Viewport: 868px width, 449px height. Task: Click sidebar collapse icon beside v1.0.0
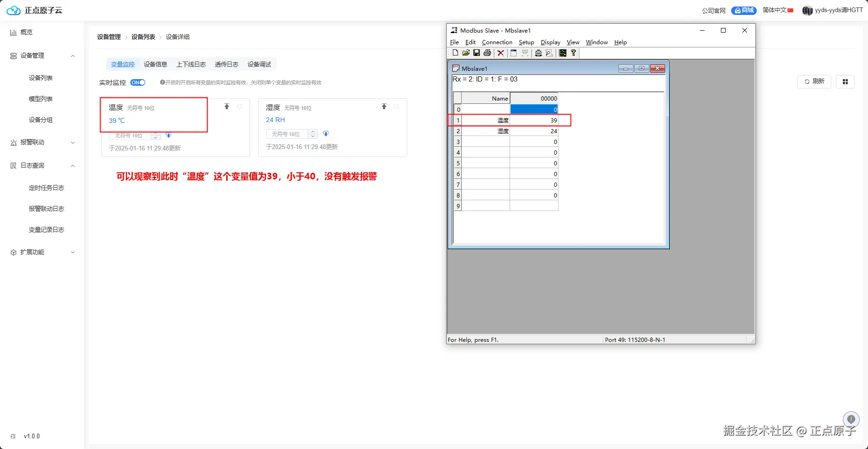(13, 436)
